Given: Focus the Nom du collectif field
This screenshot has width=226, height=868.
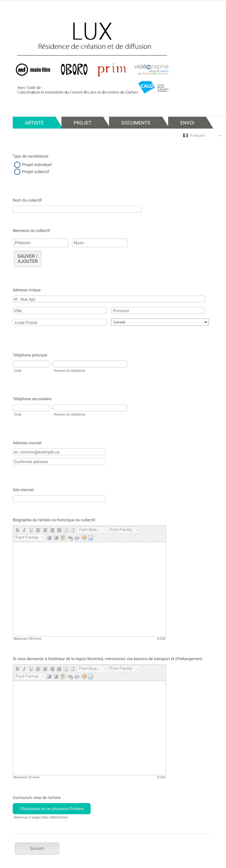Looking at the screenshot, I should 78,209.
